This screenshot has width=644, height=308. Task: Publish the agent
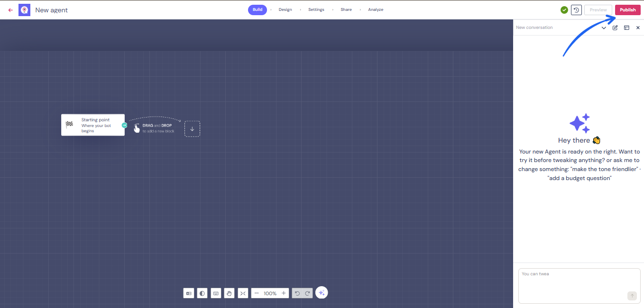pos(628,10)
